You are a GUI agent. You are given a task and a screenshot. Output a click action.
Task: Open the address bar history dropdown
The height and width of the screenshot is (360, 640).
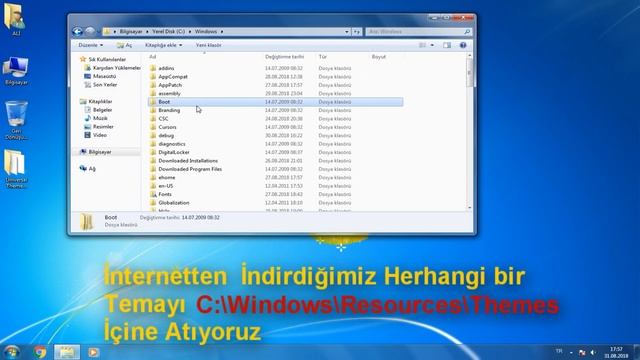[347, 31]
